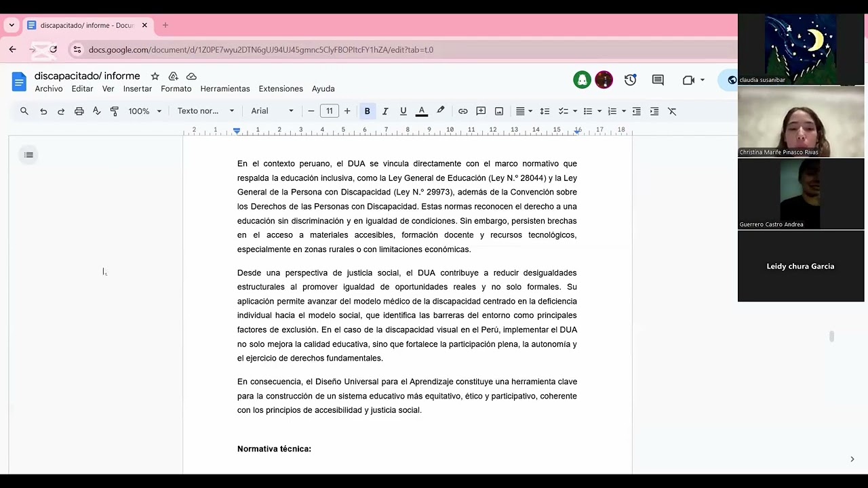Click the dark red collaborator avatar
The height and width of the screenshot is (488, 868).
pyautogui.click(x=604, y=80)
